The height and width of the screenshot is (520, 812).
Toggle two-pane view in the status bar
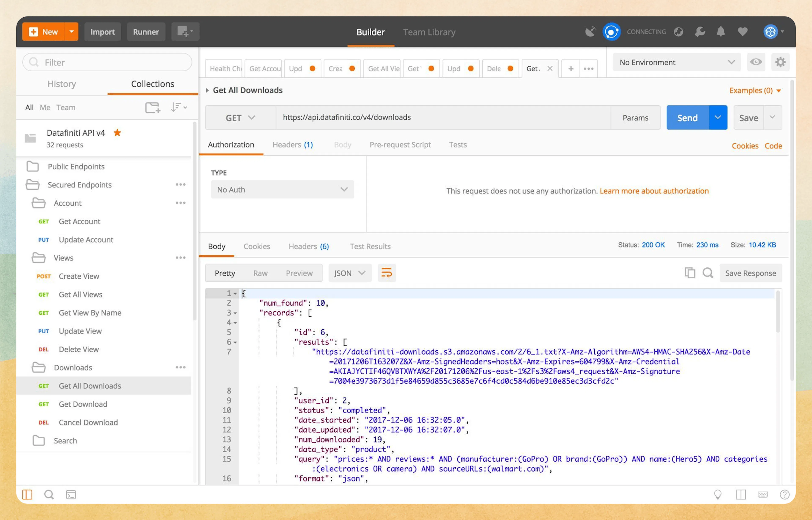tap(741, 494)
